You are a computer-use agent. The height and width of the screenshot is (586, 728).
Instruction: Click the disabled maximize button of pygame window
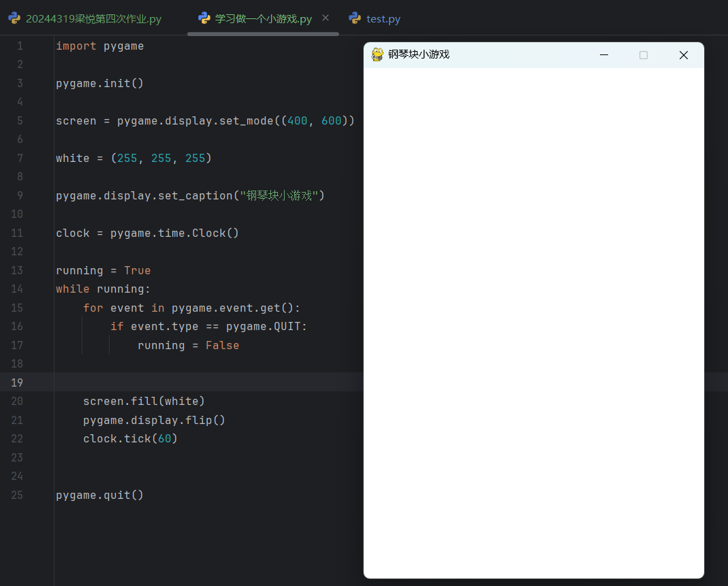click(644, 55)
